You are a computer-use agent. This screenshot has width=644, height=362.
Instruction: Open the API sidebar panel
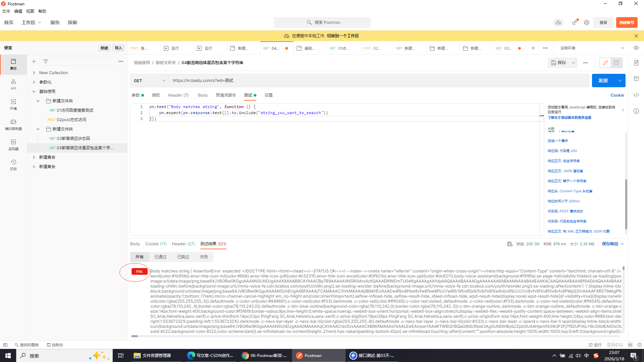(13, 85)
